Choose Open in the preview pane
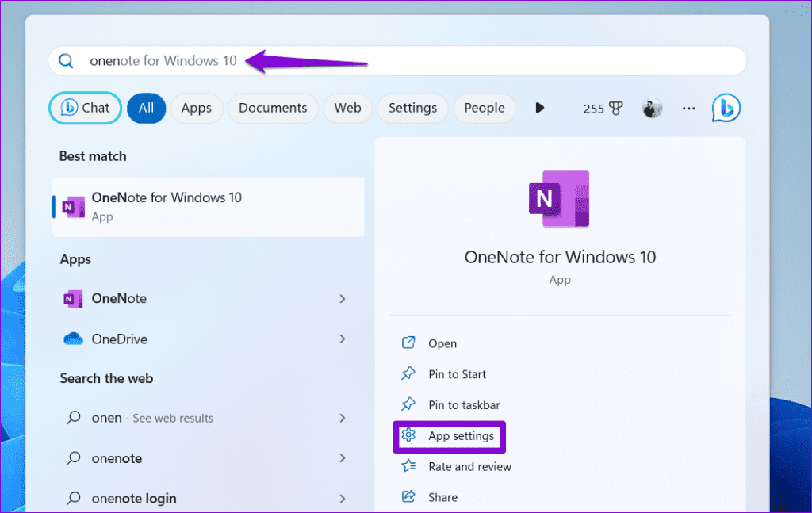Screen dimensions: 812x513 [442, 344]
